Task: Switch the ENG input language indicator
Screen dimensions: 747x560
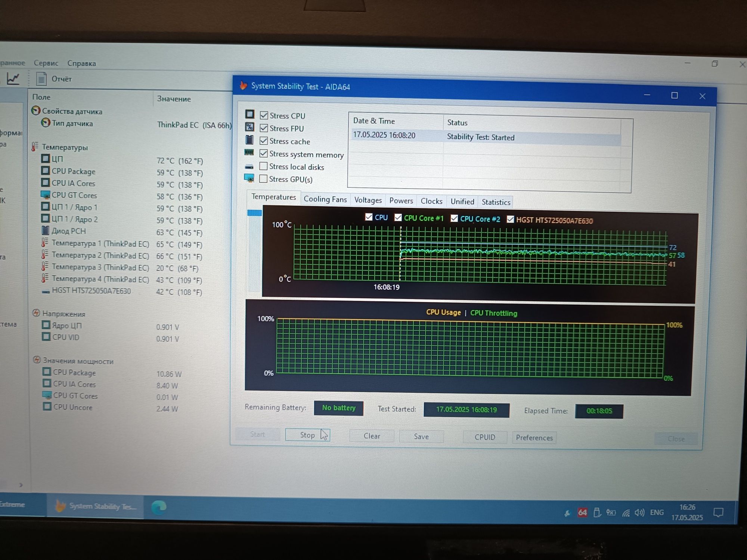Action: click(657, 512)
